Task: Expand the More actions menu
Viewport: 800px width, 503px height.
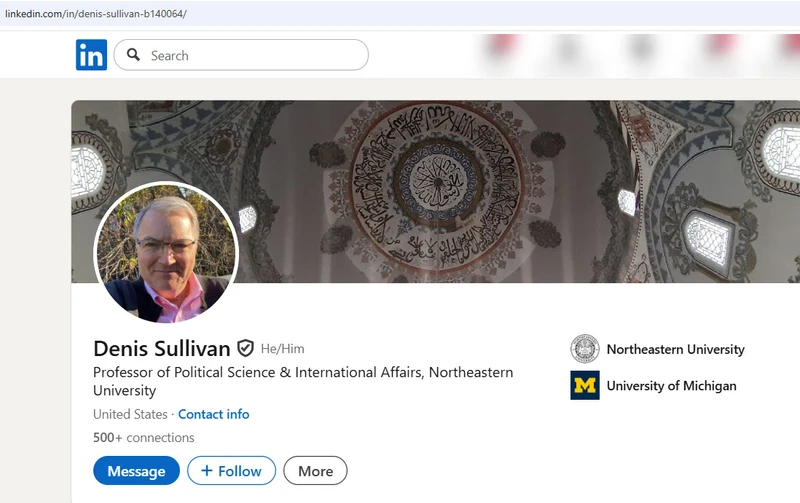Action: (315, 470)
